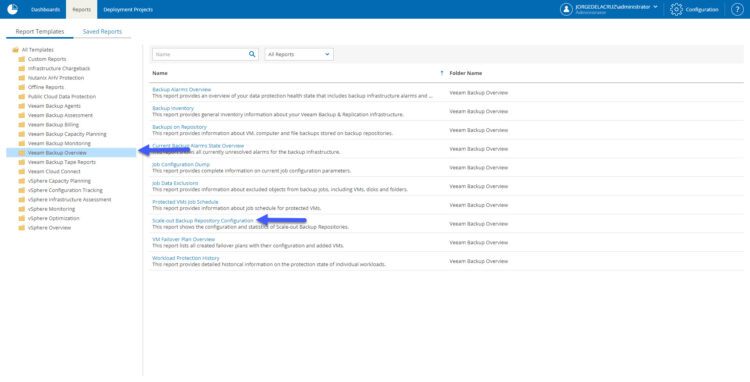Click the Custom Reports folder icon
750x382 pixels.
pos(22,59)
